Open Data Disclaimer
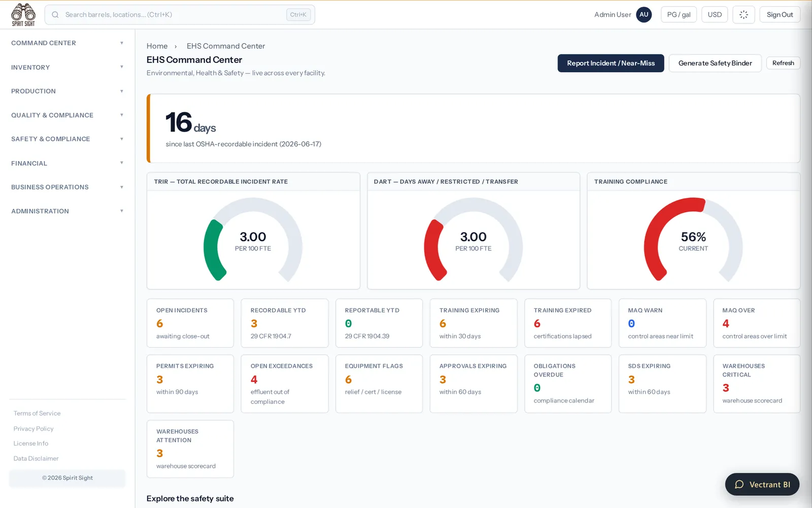 [x=36, y=459]
